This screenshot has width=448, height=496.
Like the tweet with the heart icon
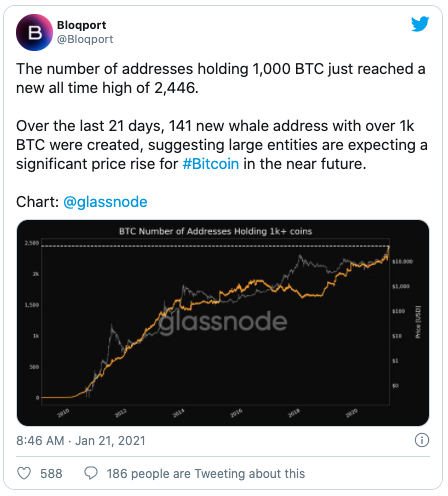(x=24, y=473)
